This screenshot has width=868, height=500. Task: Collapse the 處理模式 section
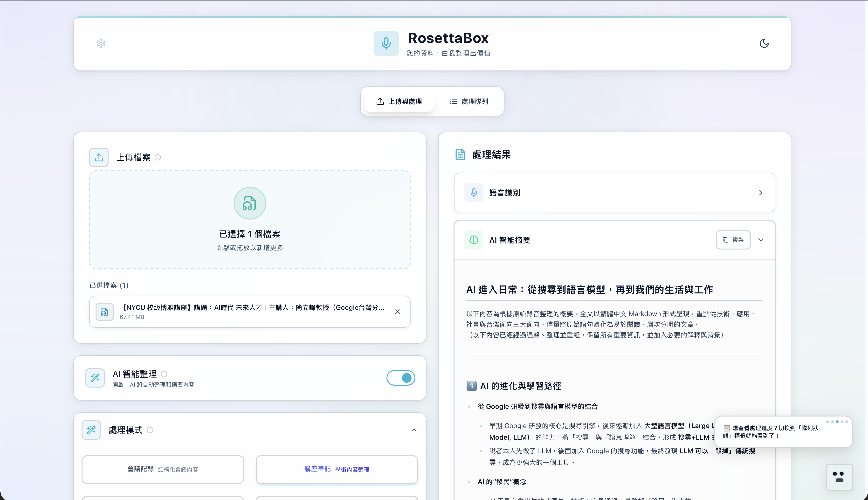pyautogui.click(x=414, y=430)
